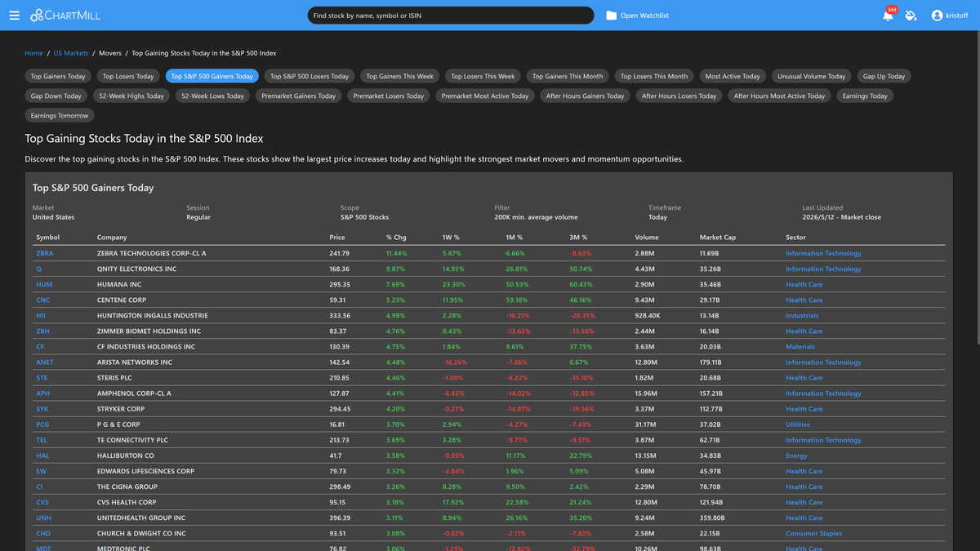
Task: Open the PCG symbol link
Action: pyautogui.click(x=42, y=424)
